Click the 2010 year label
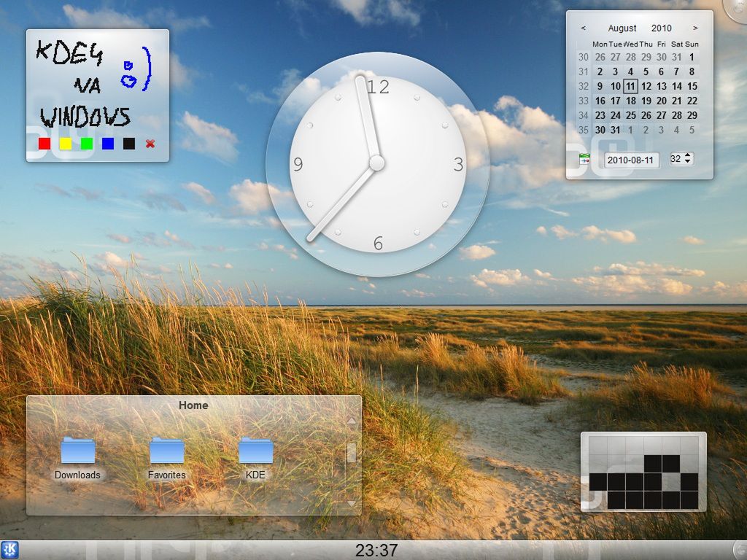This screenshot has height=560, width=747. click(661, 28)
